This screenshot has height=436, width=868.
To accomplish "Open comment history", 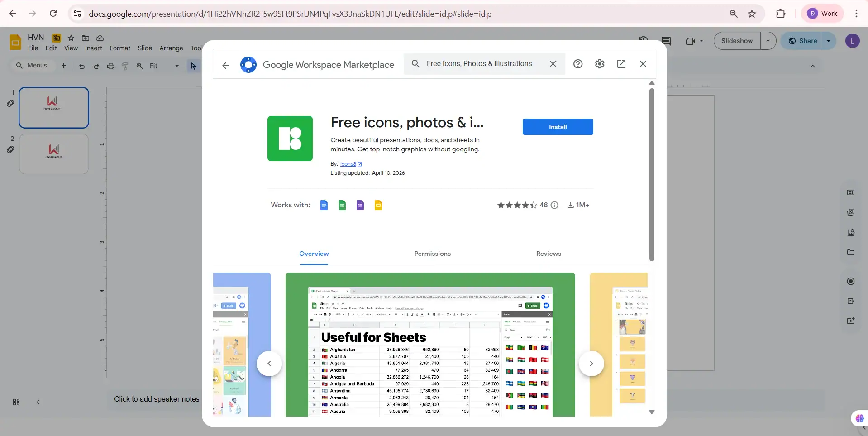I will click(x=666, y=41).
